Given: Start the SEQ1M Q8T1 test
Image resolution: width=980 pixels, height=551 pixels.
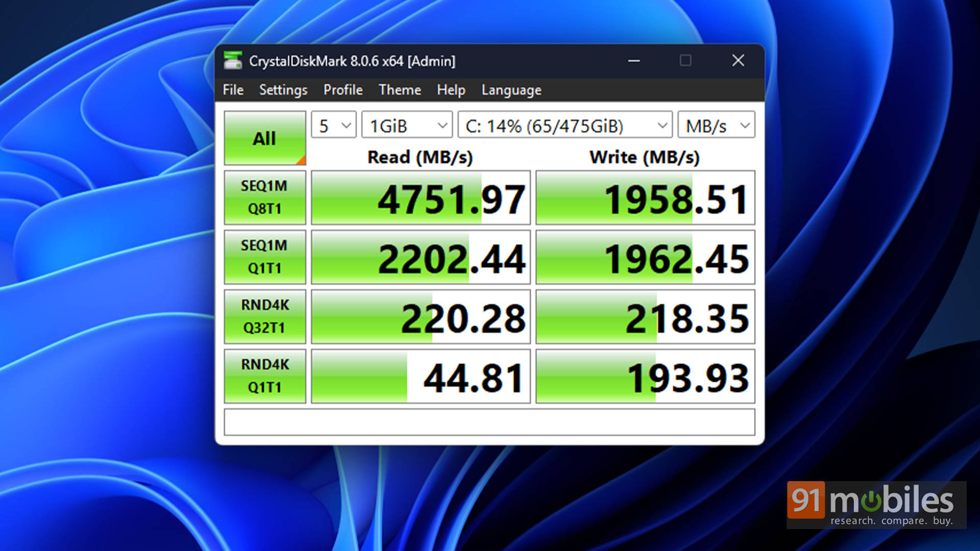Looking at the screenshot, I should pyautogui.click(x=265, y=197).
